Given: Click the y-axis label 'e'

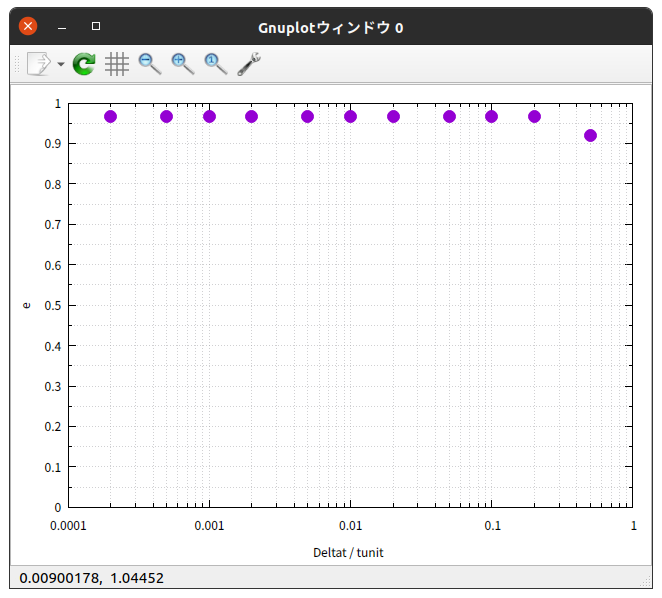Looking at the screenshot, I should [x=27, y=305].
